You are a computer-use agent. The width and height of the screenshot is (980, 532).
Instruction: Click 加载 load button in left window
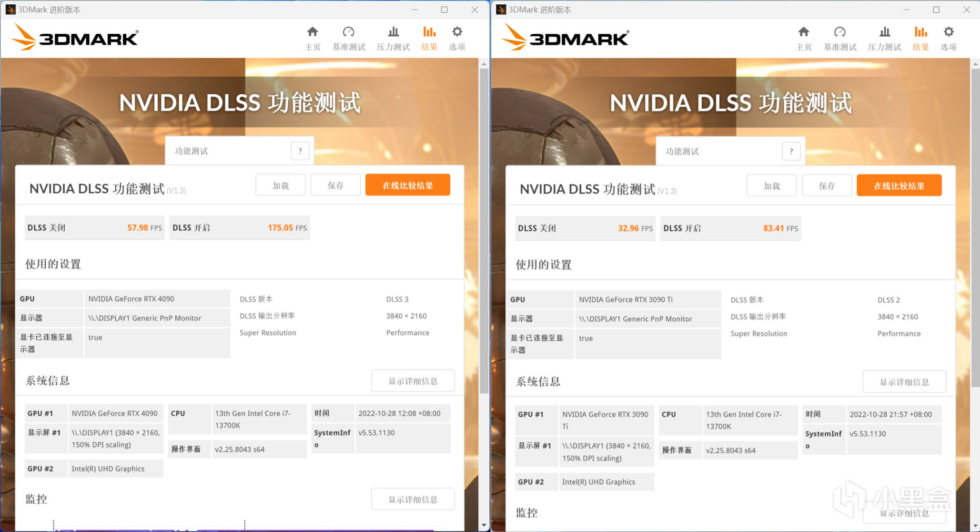281,185
